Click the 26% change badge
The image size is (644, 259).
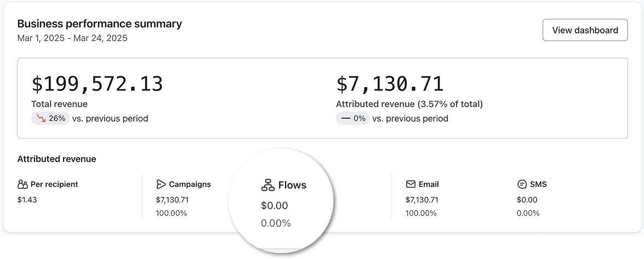point(50,119)
